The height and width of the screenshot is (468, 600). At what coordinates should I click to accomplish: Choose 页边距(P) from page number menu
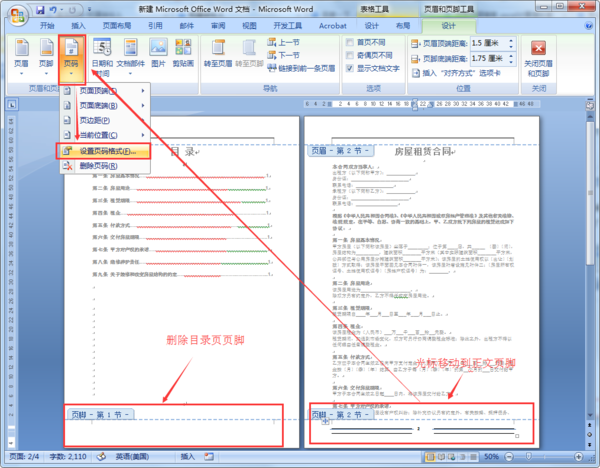105,120
